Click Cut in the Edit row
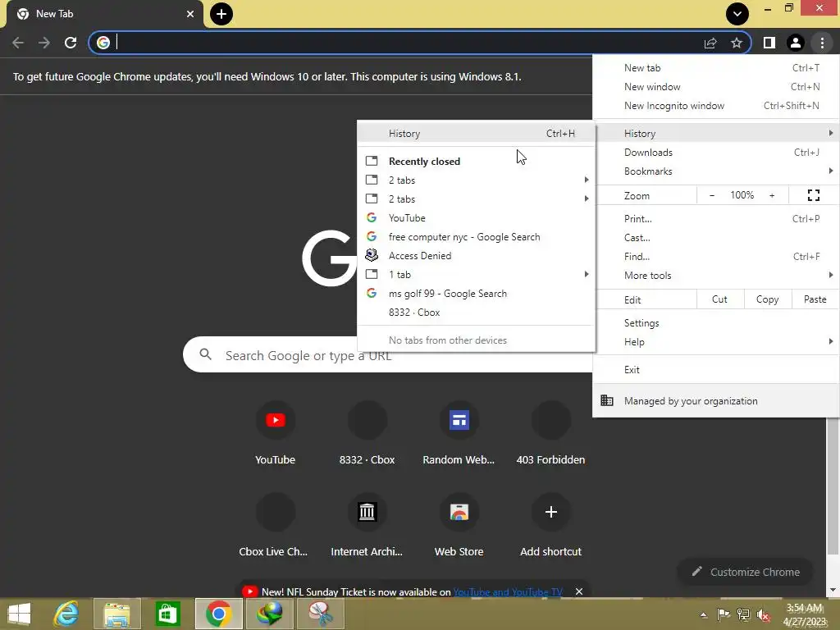The width and height of the screenshot is (840, 630). pos(720,299)
